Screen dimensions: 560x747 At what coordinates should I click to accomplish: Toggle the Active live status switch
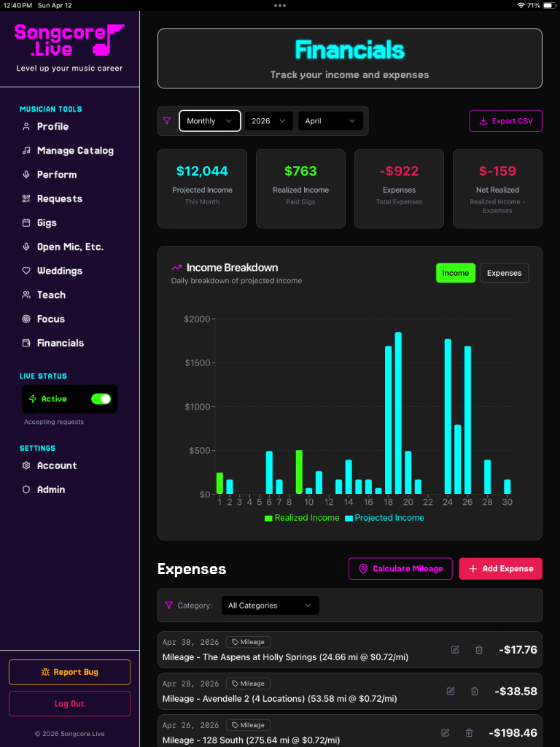[101, 399]
